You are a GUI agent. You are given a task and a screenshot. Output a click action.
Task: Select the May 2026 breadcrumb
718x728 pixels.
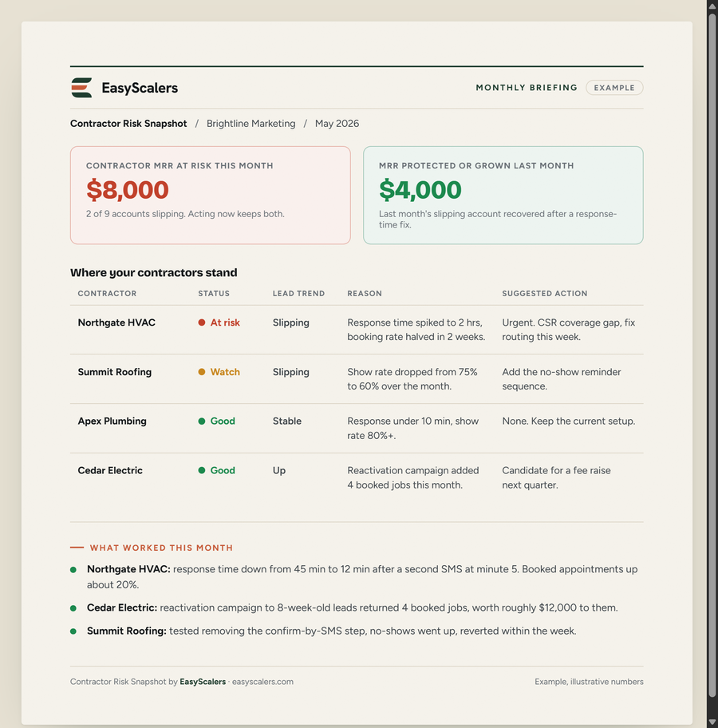[x=337, y=124]
